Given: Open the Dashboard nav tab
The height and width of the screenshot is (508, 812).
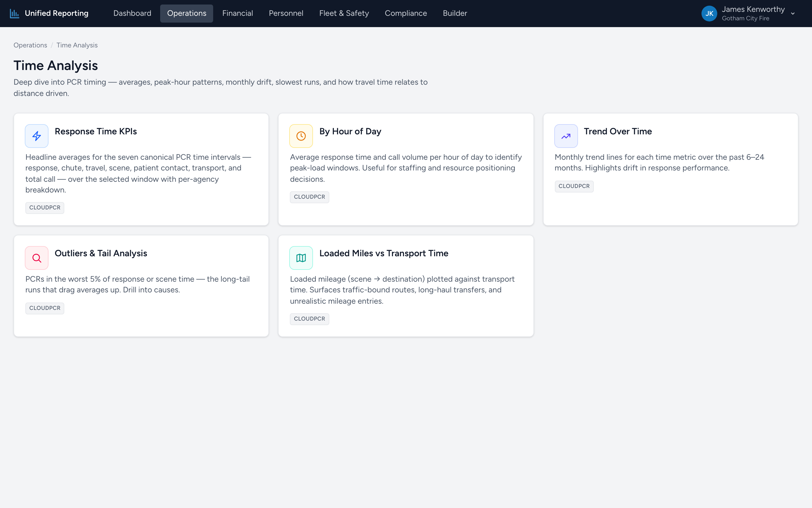Looking at the screenshot, I should (x=132, y=14).
